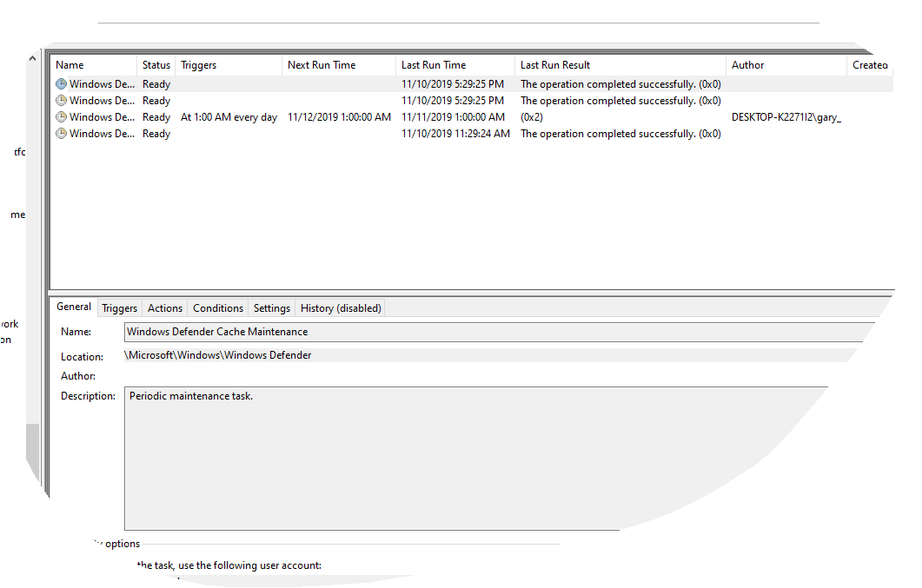The height and width of the screenshot is (588, 922).
Task: Open the Conditions tab
Action: (218, 308)
